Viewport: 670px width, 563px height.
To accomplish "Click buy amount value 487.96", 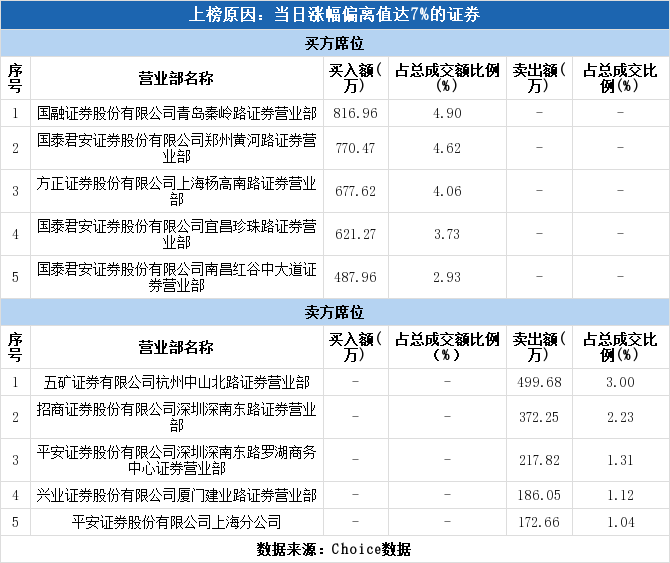I will (x=356, y=277).
